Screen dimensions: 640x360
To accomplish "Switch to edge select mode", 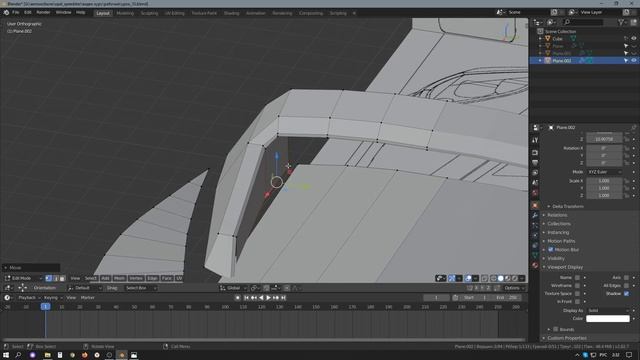I will (56, 278).
